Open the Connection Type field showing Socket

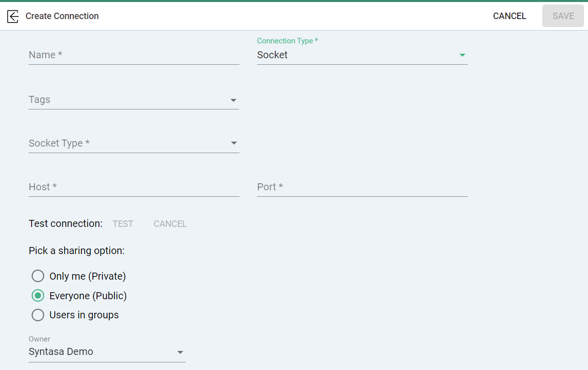351,55
